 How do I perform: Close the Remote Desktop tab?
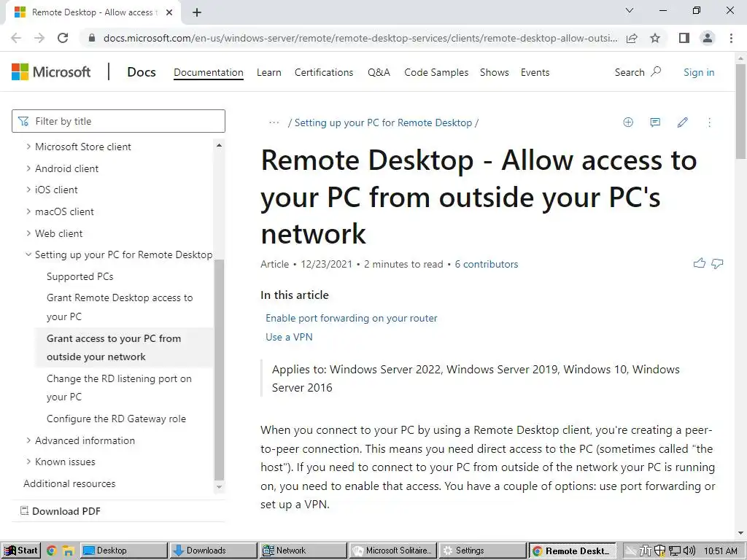169,12
